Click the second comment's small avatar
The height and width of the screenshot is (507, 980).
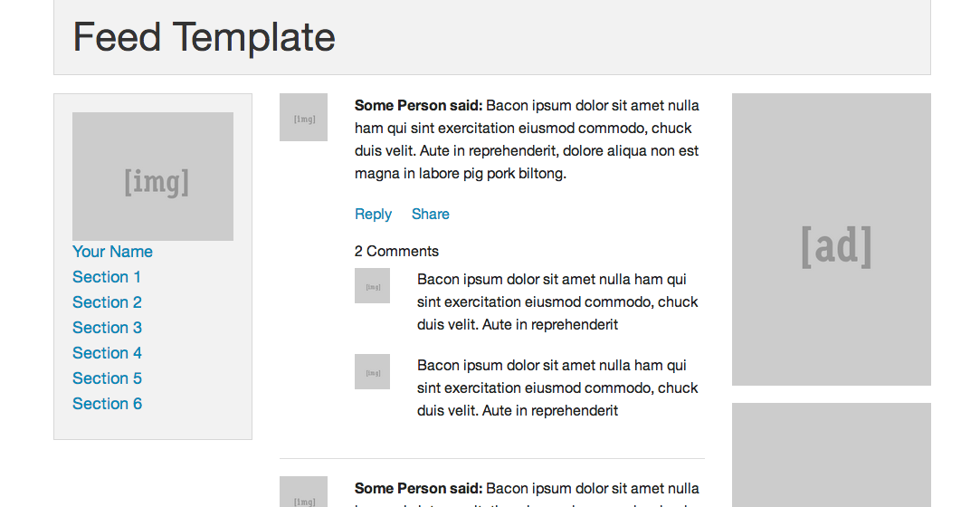click(x=372, y=372)
